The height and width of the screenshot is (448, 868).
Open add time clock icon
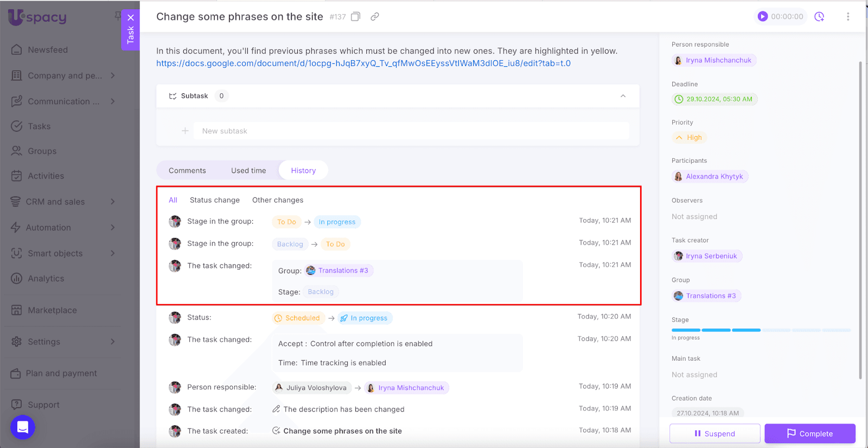pyautogui.click(x=819, y=17)
